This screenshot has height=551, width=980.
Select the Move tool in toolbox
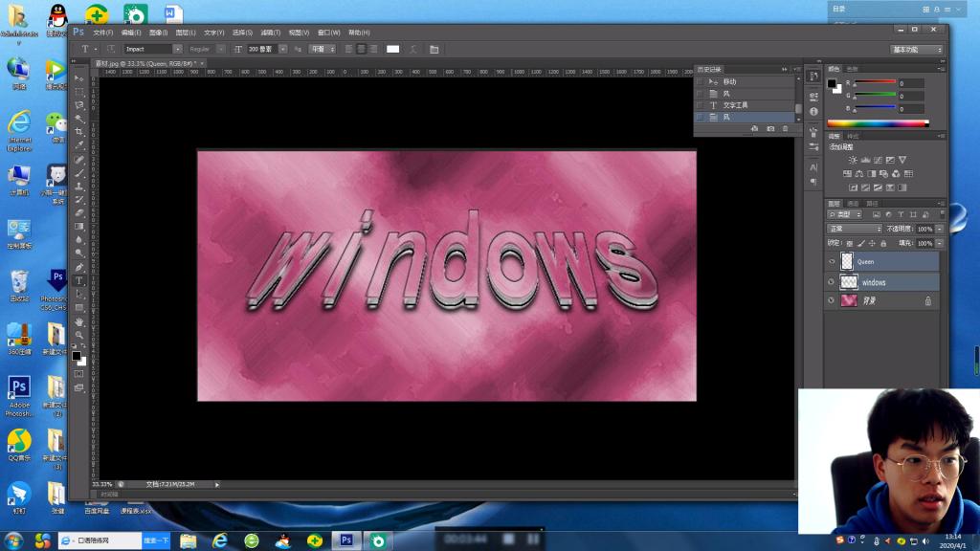pos(80,78)
